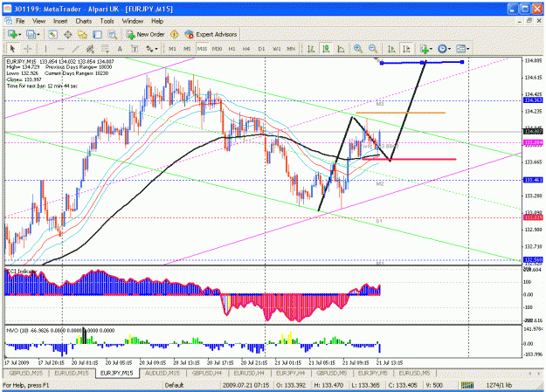Select the Horizontal Line drawing tool

coord(60,49)
